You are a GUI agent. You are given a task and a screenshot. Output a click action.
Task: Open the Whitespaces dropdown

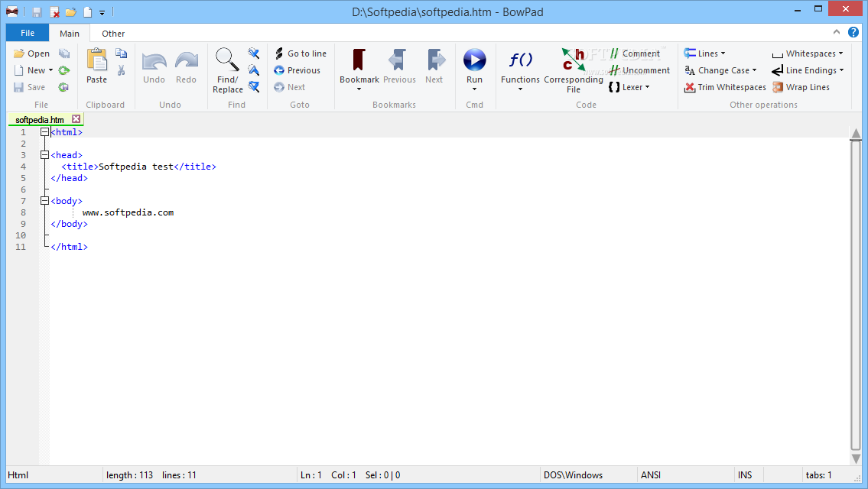tap(808, 53)
